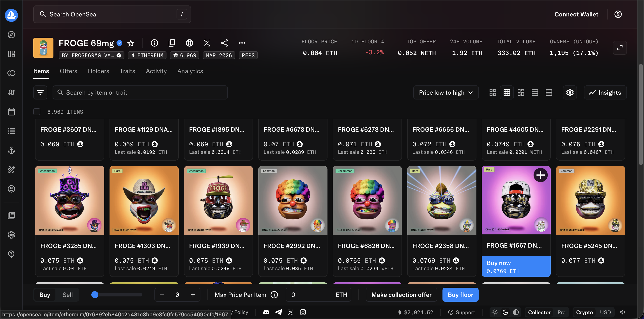Open the more options ellipsis menu

click(x=242, y=43)
